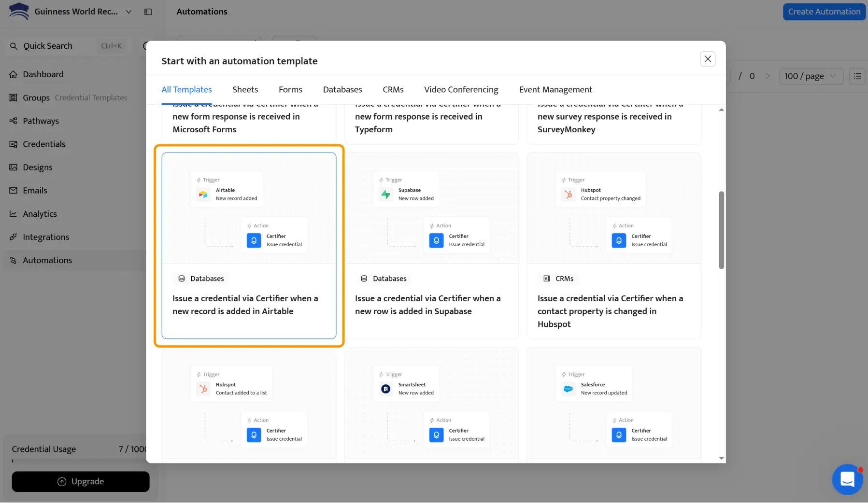Go to the next page arrow

768,76
